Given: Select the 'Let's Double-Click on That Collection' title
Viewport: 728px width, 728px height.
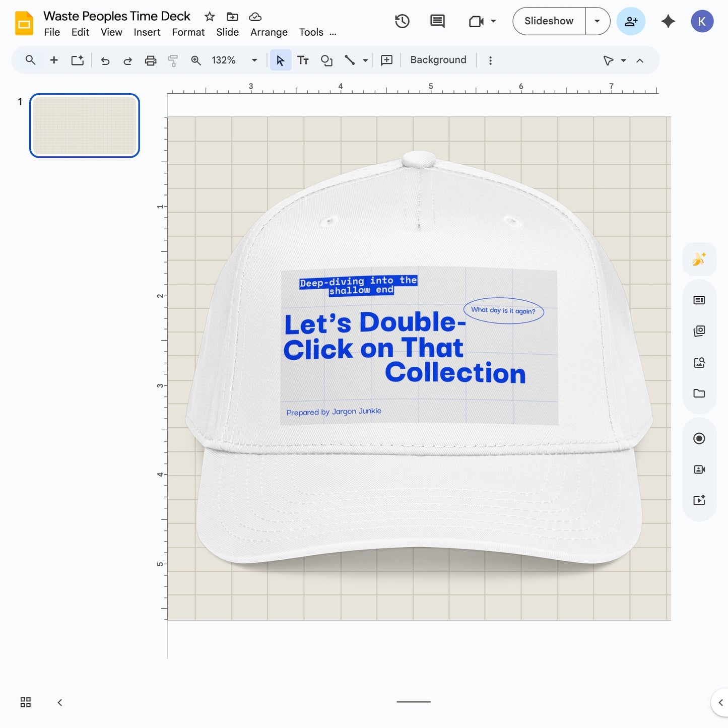Looking at the screenshot, I should 405,348.
